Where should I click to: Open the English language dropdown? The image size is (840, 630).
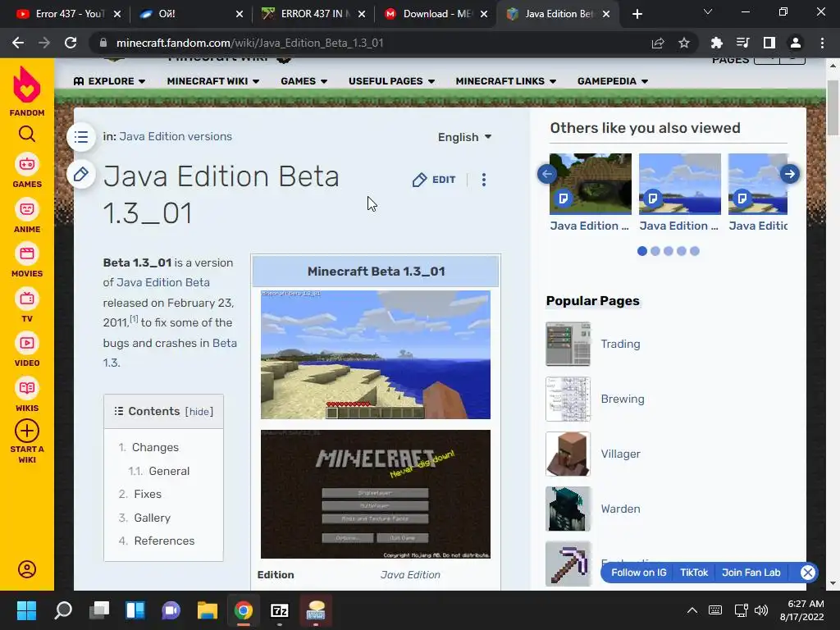pyautogui.click(x=464, y=137)
